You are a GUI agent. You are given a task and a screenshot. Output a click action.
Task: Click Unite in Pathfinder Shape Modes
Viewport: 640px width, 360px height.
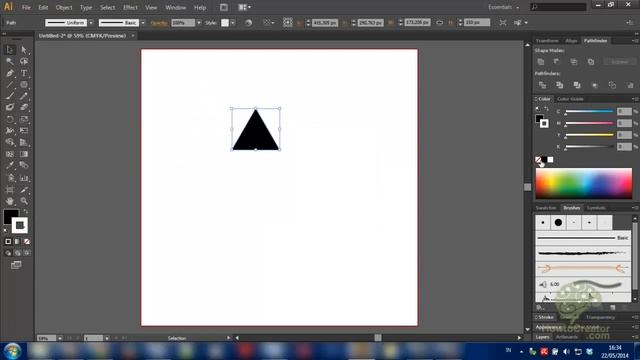point(541,62)
